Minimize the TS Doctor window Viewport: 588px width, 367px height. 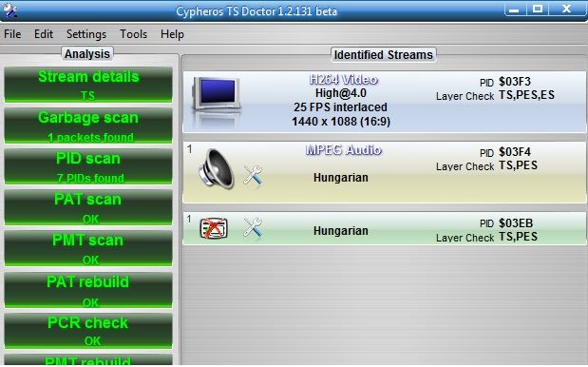[x=515, y=10]
